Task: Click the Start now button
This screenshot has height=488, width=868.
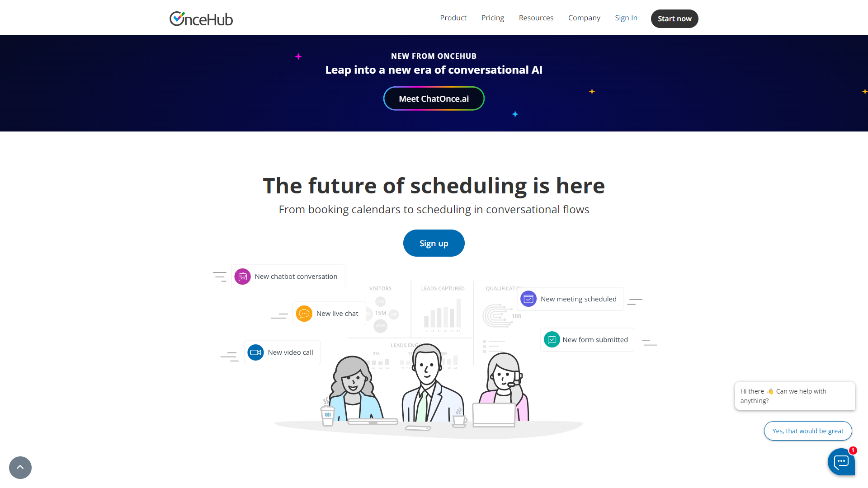Action: coord(674,19)
